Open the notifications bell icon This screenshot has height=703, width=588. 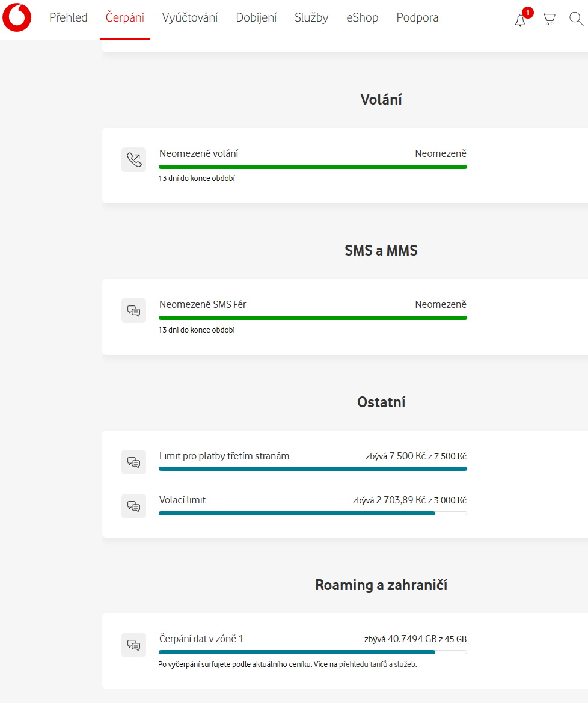[521, 20]
